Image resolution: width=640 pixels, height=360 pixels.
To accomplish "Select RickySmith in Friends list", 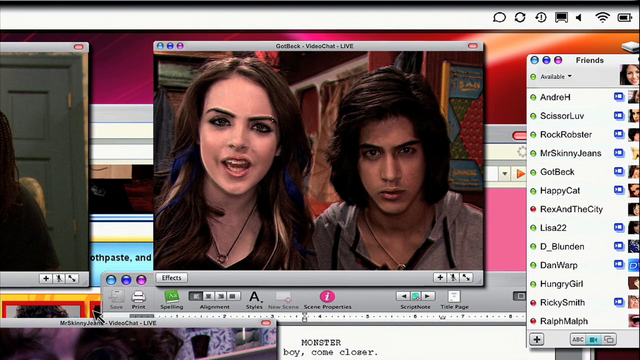I will click(x=562, y=302).
